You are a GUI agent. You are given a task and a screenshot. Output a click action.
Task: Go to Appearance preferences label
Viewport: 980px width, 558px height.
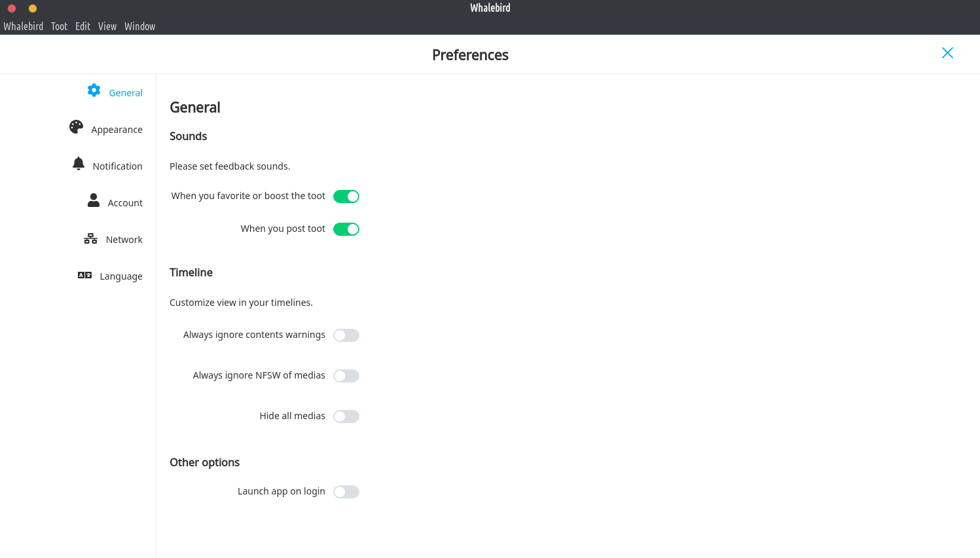pyautogui.click(x=117, y=130)
